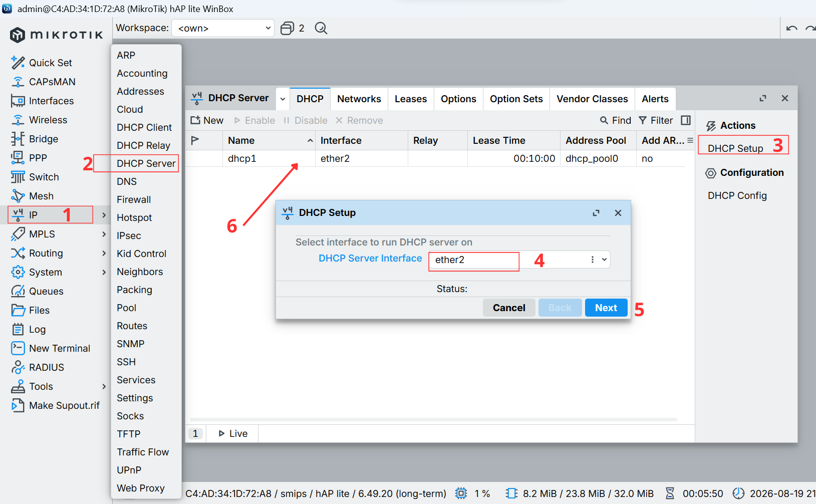Switch to the Networks tab
Screen dimensions: 816x504
pyautogui.click(x=359, y=99)
